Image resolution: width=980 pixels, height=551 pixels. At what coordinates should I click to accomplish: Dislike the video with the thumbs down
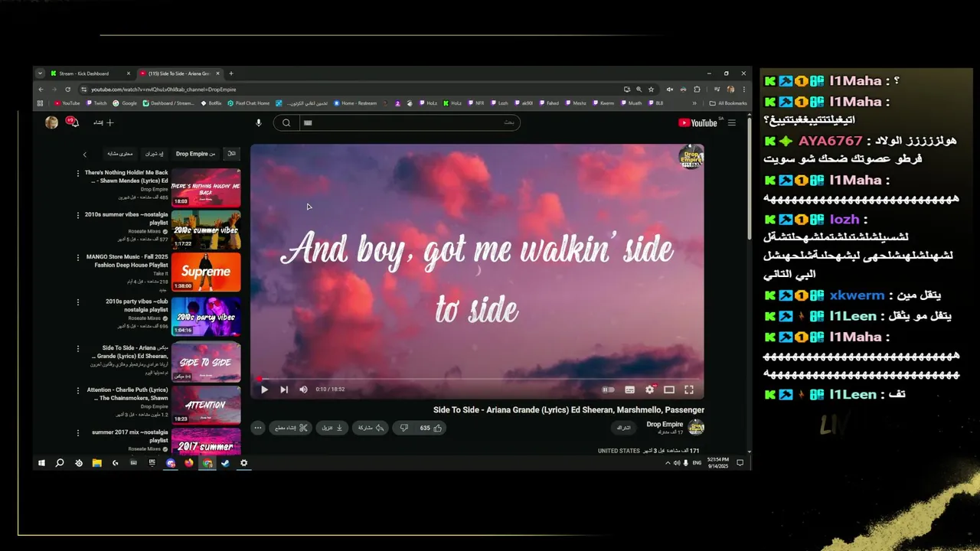[404, 428]
